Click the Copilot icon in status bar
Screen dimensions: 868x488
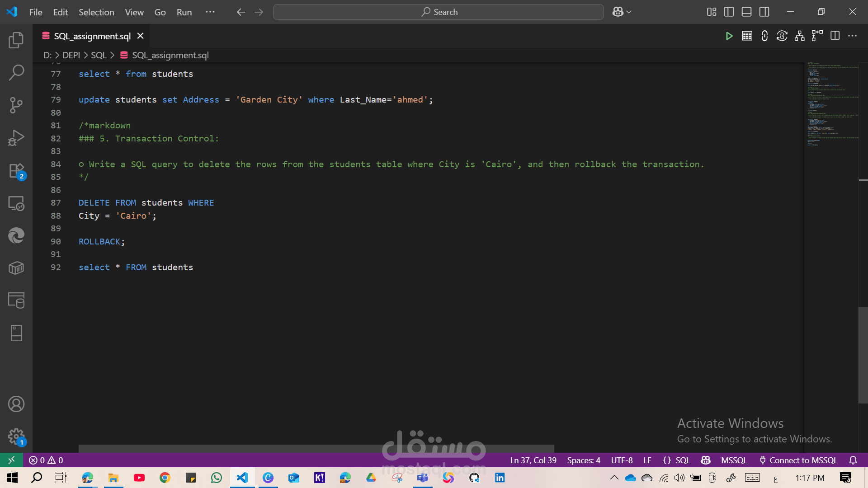(x=705, y=460)
